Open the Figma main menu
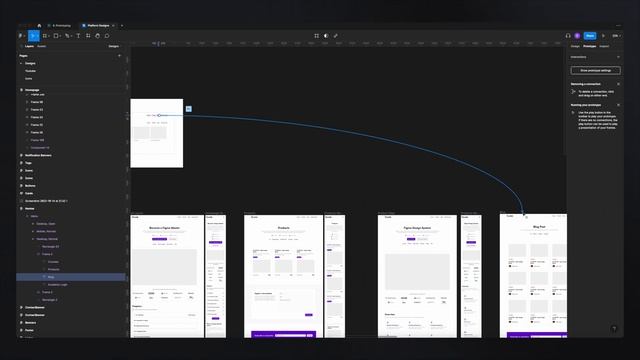Viewport: 640px width, 360px height. [21, 36]
